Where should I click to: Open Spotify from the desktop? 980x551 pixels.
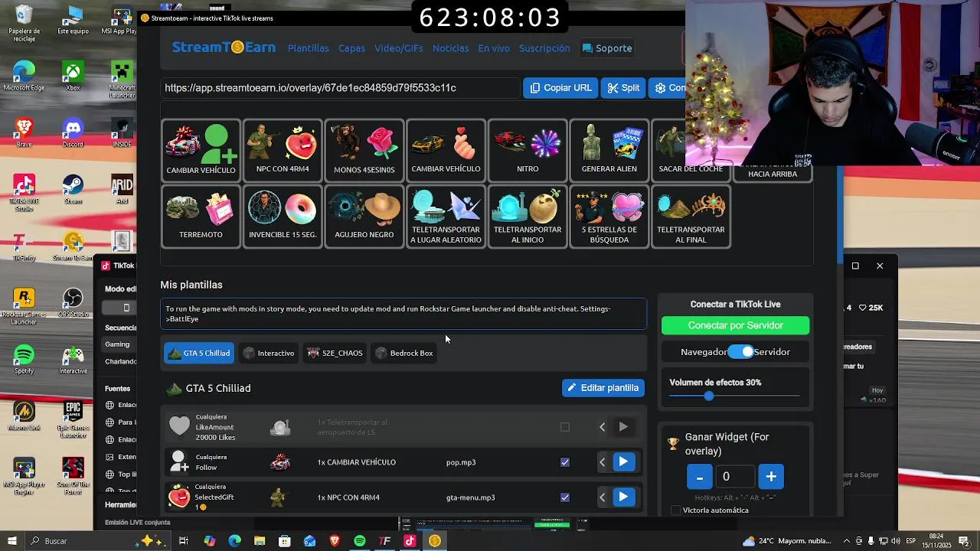(24, 360)
